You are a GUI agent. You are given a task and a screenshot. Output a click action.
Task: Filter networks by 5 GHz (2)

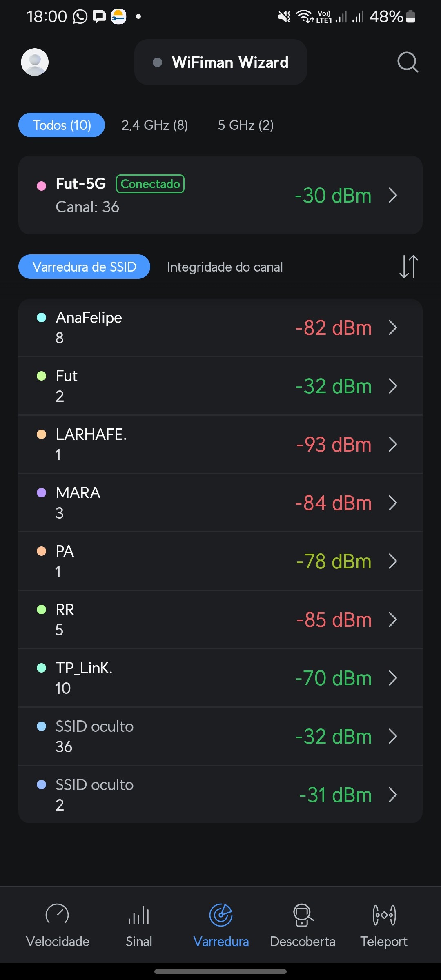246,125
